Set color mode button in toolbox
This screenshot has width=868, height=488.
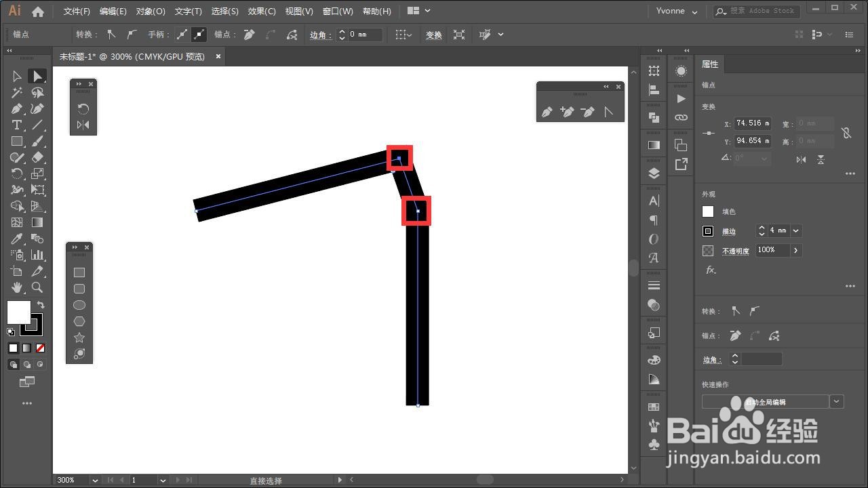coord(13,348)
